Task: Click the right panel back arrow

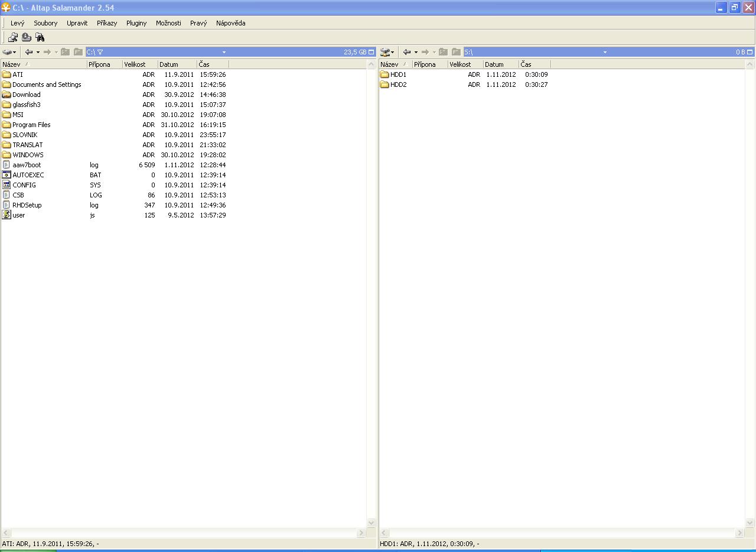Action: pyautogui.click(x=407, y=52)
